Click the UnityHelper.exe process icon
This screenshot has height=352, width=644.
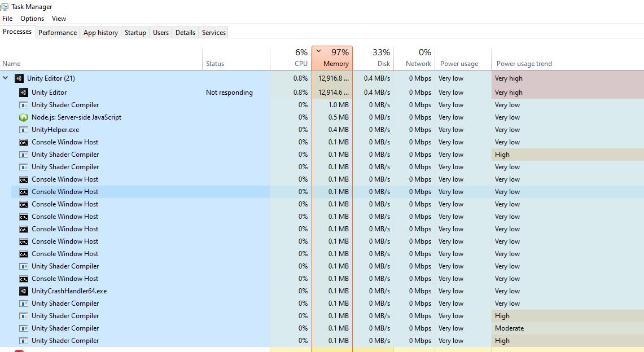tap(24, 130)
